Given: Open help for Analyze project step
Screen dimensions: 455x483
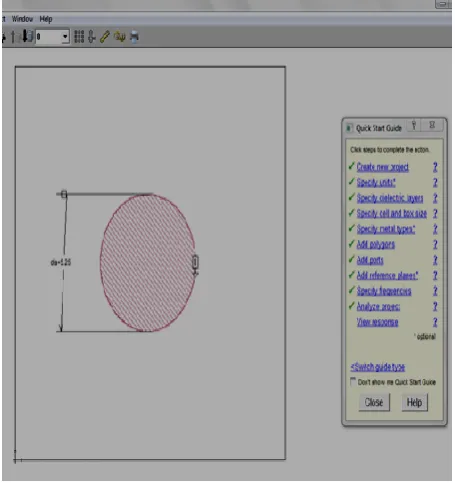Looking at the screenshot, I should pos(435,306).
